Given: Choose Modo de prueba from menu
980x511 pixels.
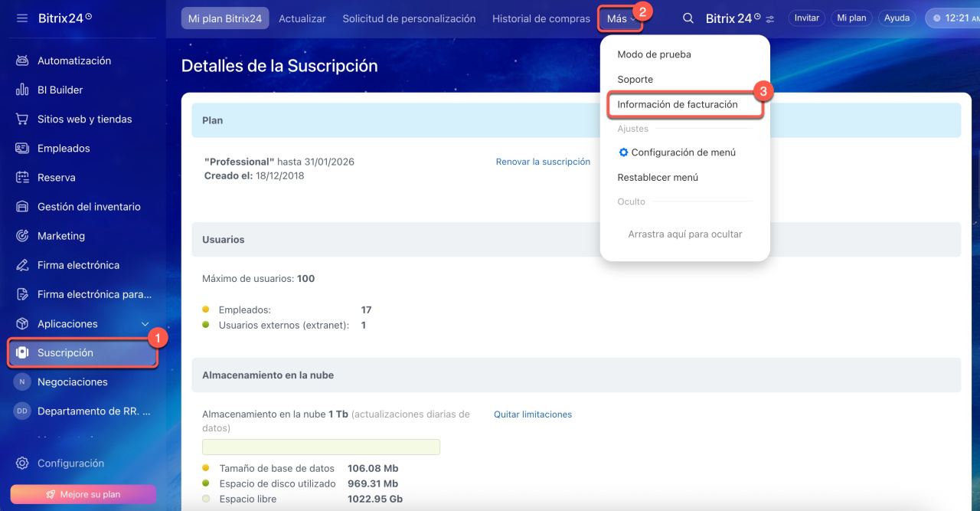Looking at the screenshot, I should pyautogui.click(x=654, y=54).
